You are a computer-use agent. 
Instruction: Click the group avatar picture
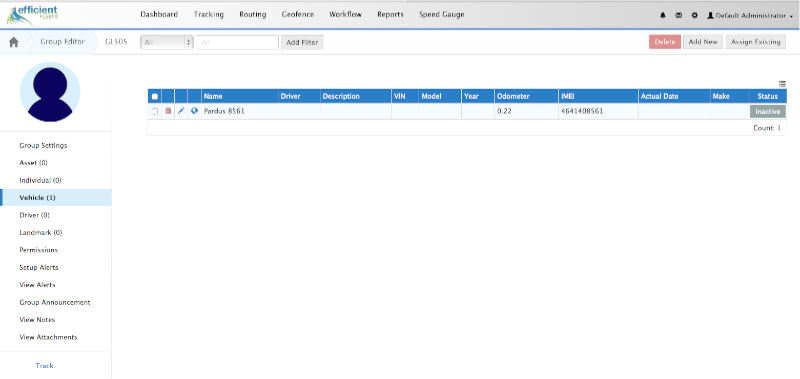(x=50, y=92)
